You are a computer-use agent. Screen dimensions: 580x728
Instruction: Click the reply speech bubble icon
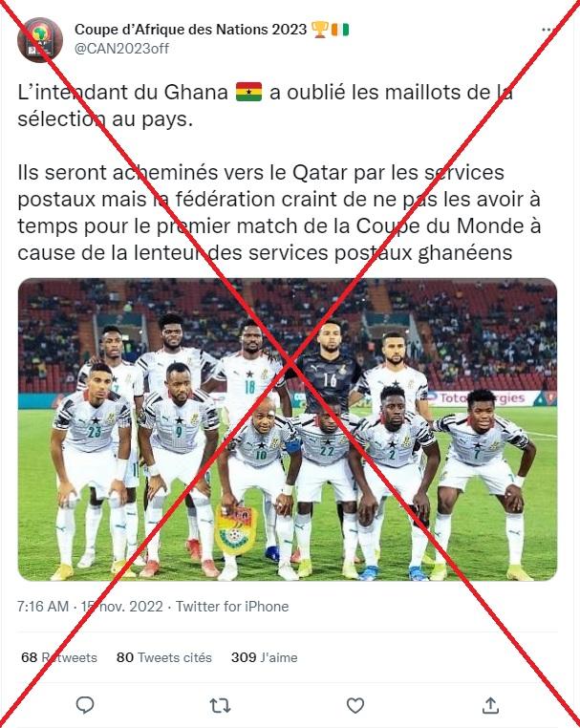tap(85, 705)
